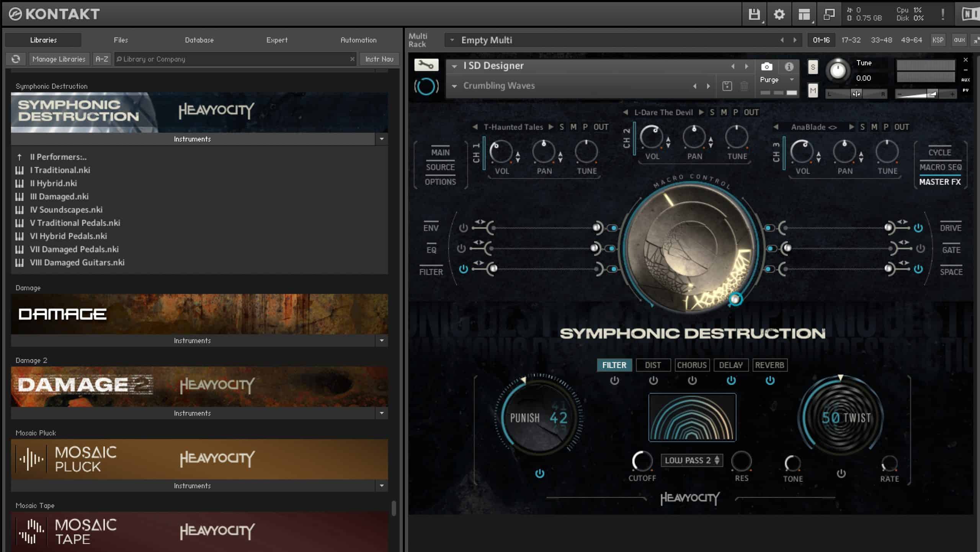Click the exclamation panic icon
Screen dimensions: 980x552
(x=942, y=15)
